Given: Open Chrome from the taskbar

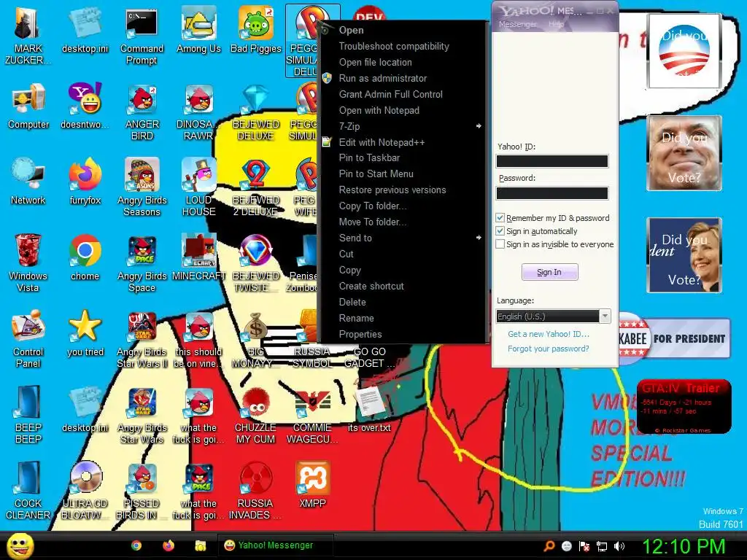Looking at the screenshot, I should click(136, 545).
